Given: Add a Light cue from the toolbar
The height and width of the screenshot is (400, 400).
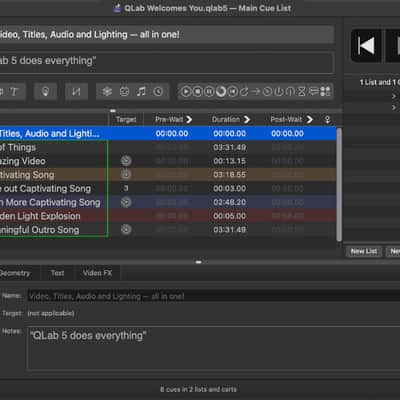Looking at the screenshot, I should tap(46, 92).
